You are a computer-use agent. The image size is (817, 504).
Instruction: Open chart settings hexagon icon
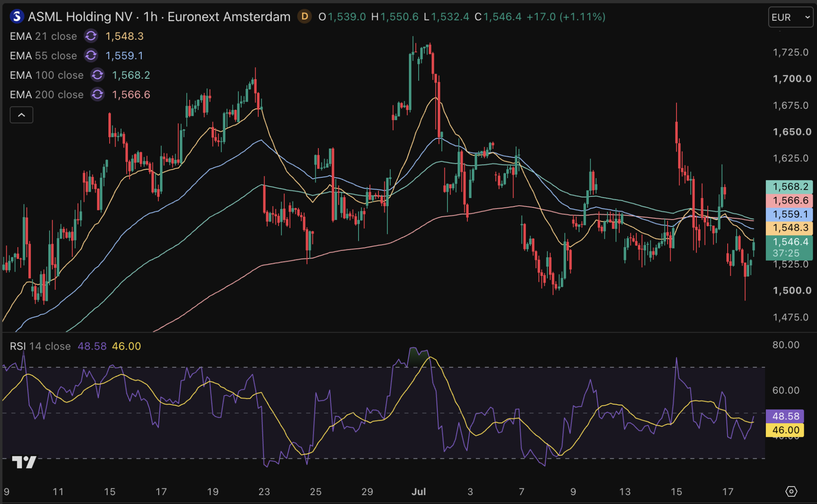pyautogui.click(x=791, y=491)
